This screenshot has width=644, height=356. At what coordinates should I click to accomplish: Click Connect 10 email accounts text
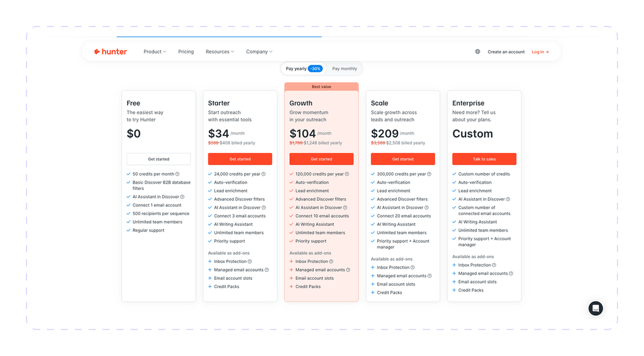tap(322, 216)
